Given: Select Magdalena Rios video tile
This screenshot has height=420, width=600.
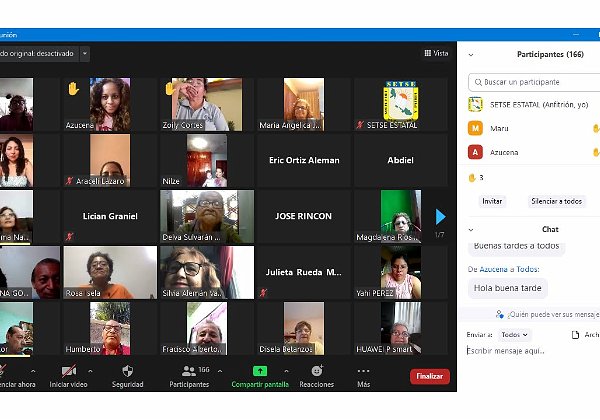Looking at the screenshot, I should [x=401, y=216].
